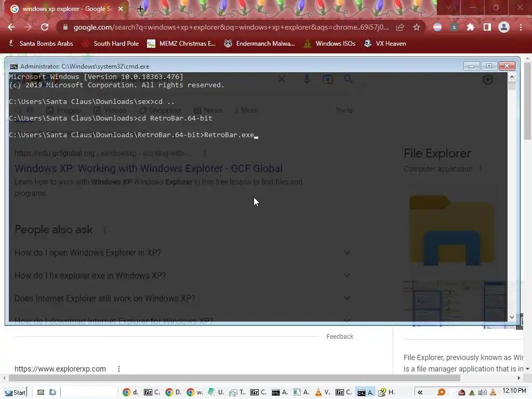Close the 'windows xp explorer' tab
The width and height of the screenshot is (532, 399).
tap(121, 9)
